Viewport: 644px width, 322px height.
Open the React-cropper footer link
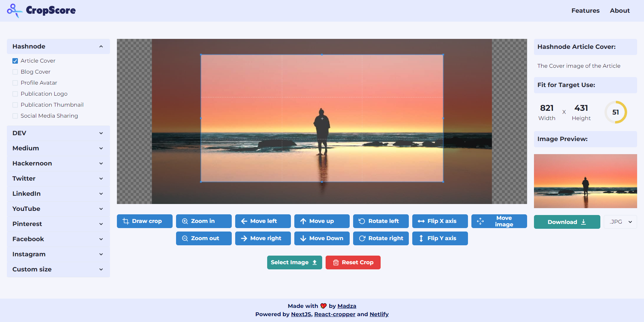click(335, 314)
